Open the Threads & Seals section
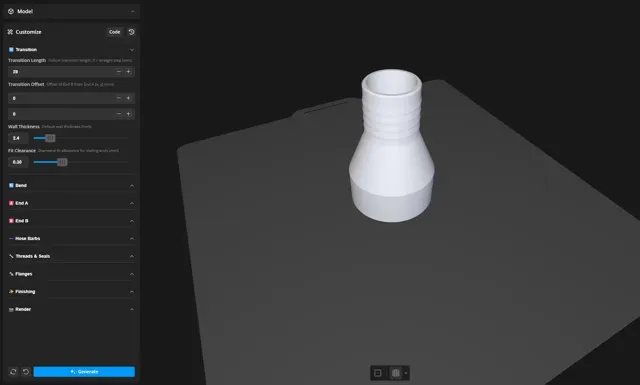This screenshot has width=640, height=385. [x=71, y=256]
